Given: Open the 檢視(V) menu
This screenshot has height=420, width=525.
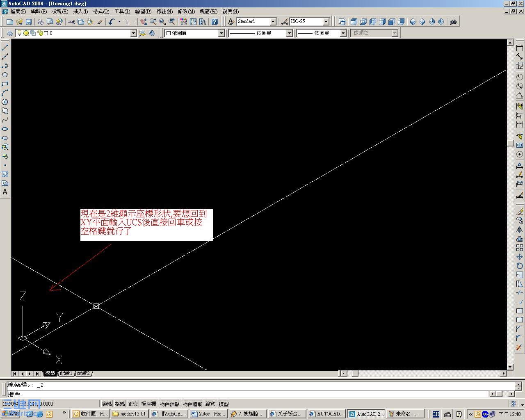Looking at the screenshot, I should (x=60, y=11).
